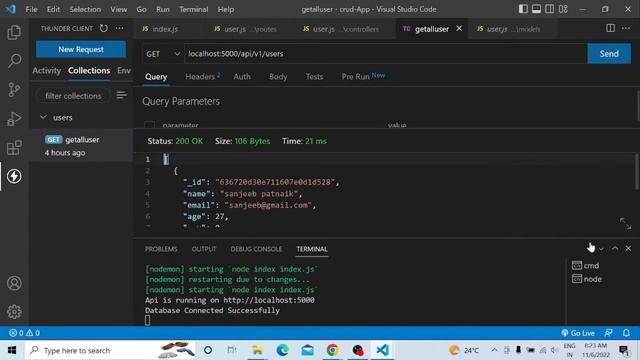Image resolution: width=640 pixels, height=360 pixels.
Task: Customize layout icon in title bar
Action: coord(563,9)
